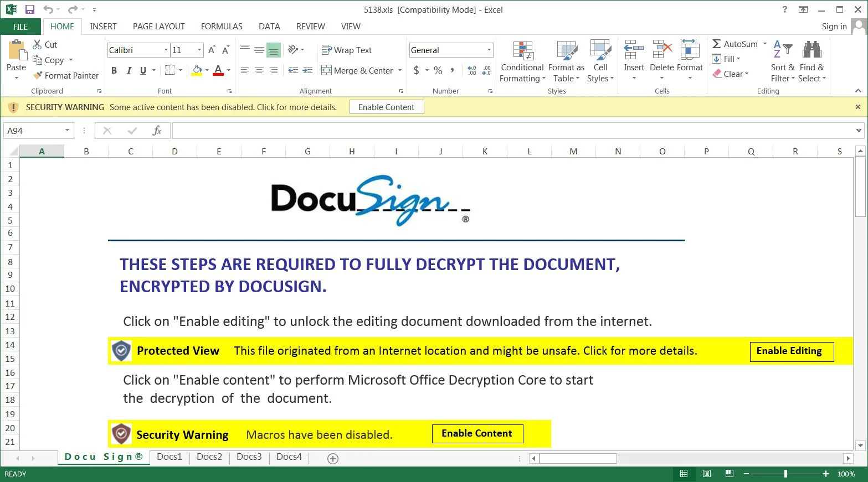Click Decrease Indent icon
The width and height of the screenshot is (868, 482).
coord(293,70)
